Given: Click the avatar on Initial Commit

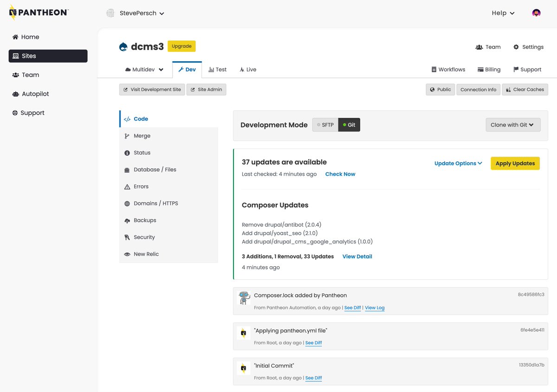Looking at the screenshot, I should 244,368.
